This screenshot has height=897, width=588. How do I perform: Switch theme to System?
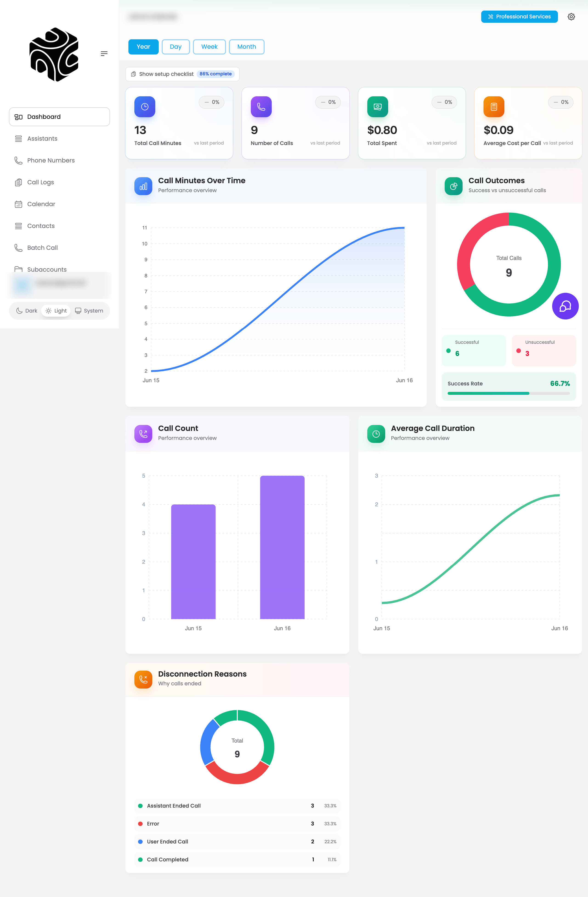coord(89,311)
